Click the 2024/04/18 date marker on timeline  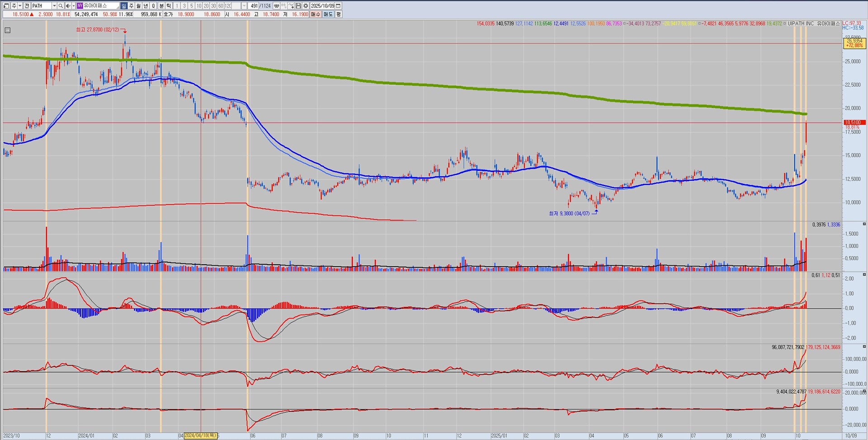tap(200, 436)
